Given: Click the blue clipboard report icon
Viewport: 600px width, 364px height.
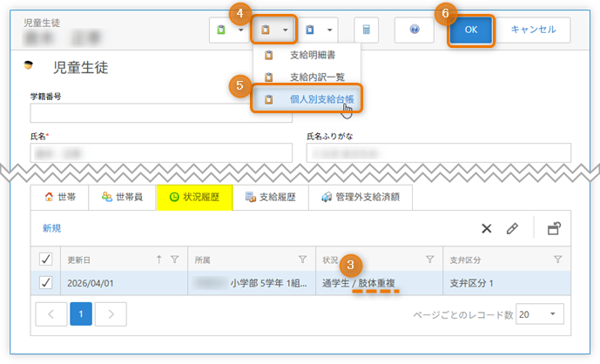Looking at the screenshot, I should (x=310, y=30).
